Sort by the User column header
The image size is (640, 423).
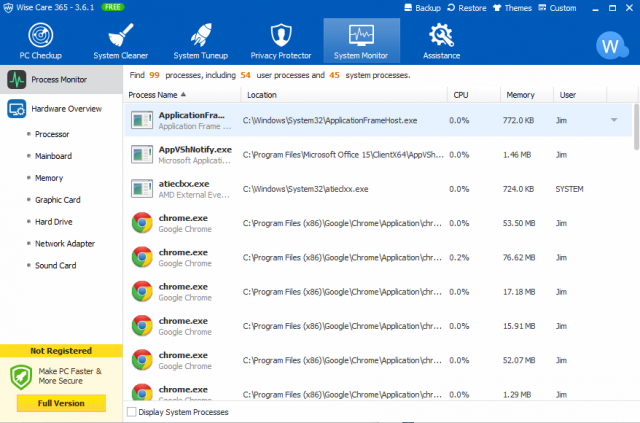[580, 95]
